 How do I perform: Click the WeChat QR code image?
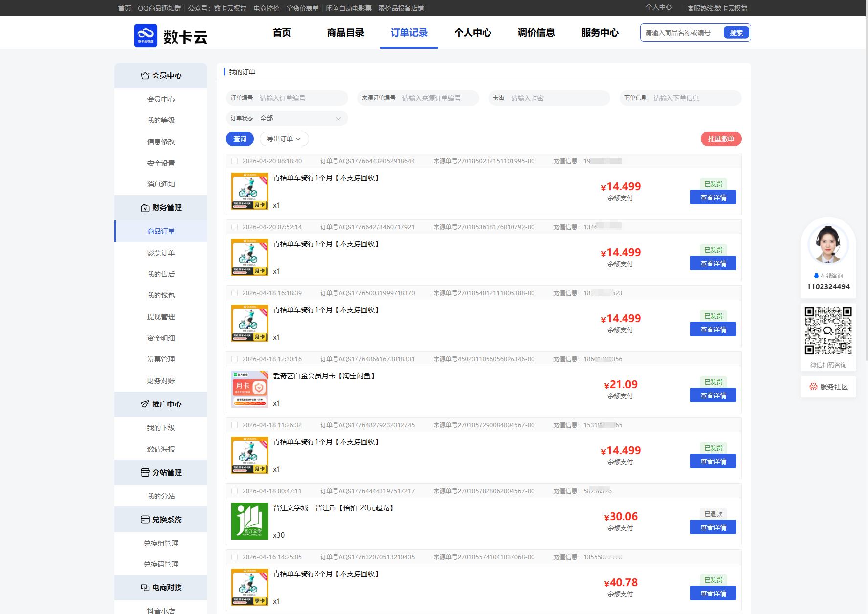[828, 331]
